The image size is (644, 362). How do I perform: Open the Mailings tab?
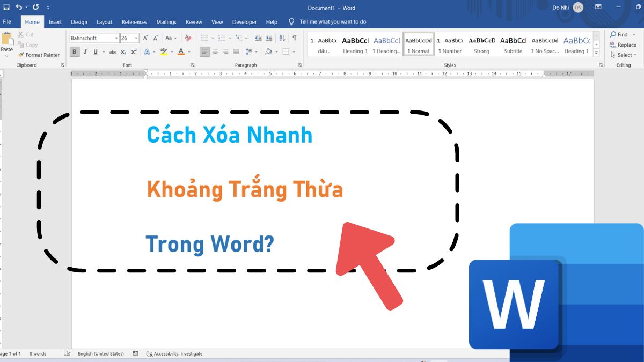pos(166,22)
